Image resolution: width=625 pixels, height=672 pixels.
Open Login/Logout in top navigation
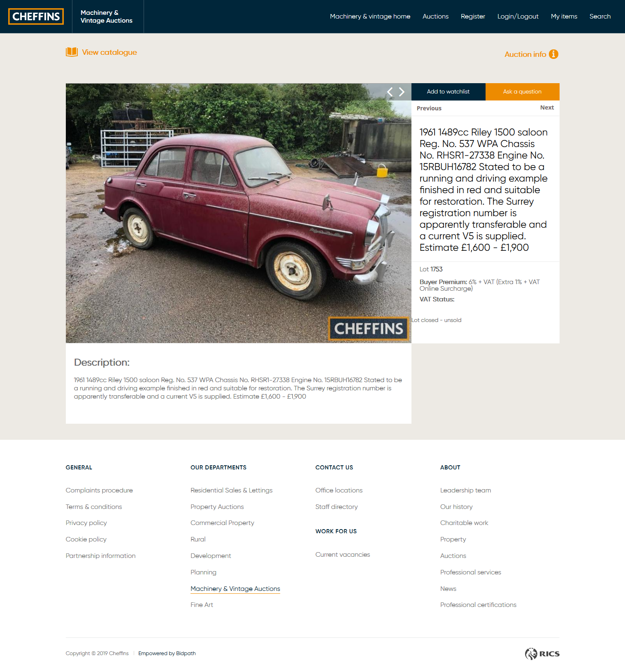[518, 16]
